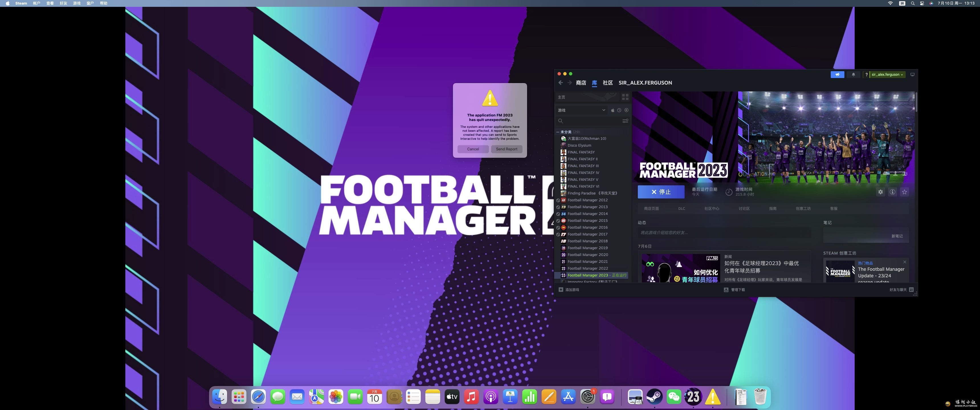Image resolution: width=980 pixels, height=410 pixels.
Task: Open advanced library filter icon
Action: (x=625, y=121)
